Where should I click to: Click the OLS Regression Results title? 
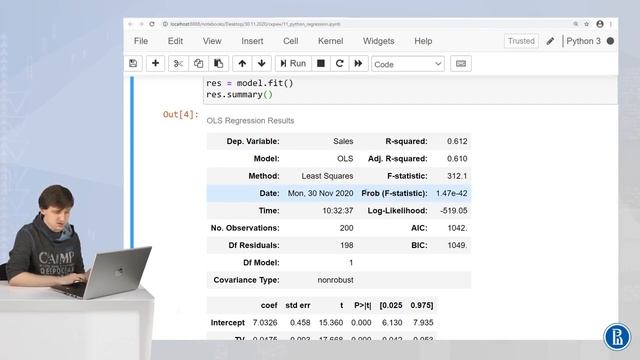tap(250, 121)
